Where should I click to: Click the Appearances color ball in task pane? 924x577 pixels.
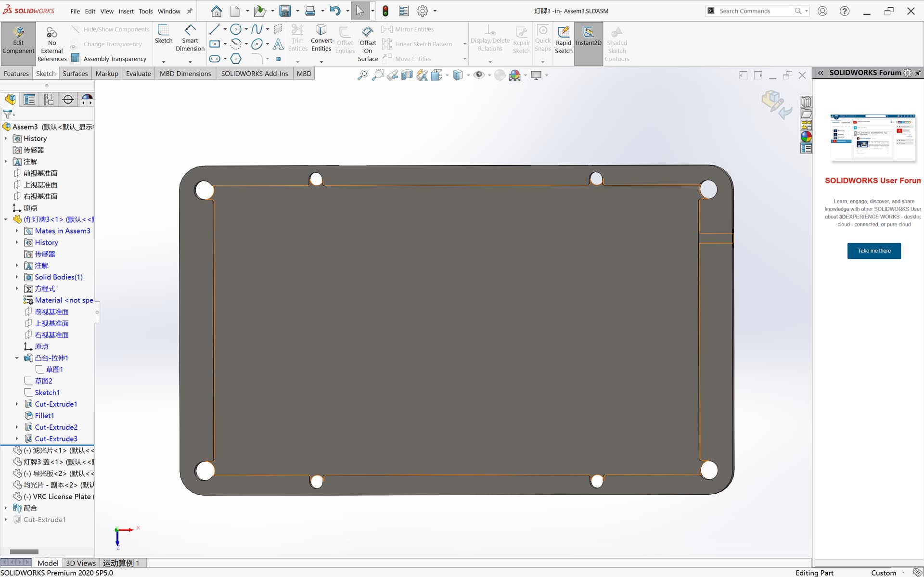pos(806,137)
